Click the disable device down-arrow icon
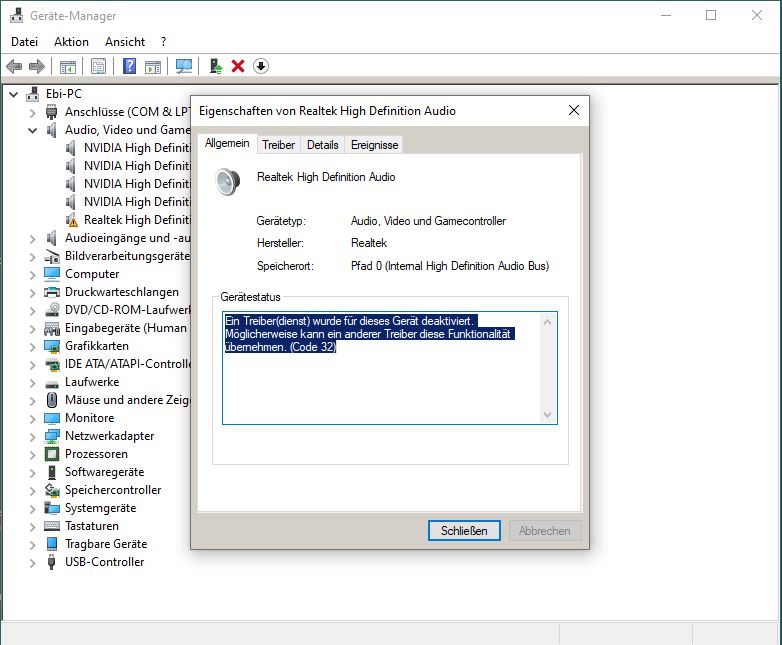This screenshot has width=782, height=645. (260, 66)
